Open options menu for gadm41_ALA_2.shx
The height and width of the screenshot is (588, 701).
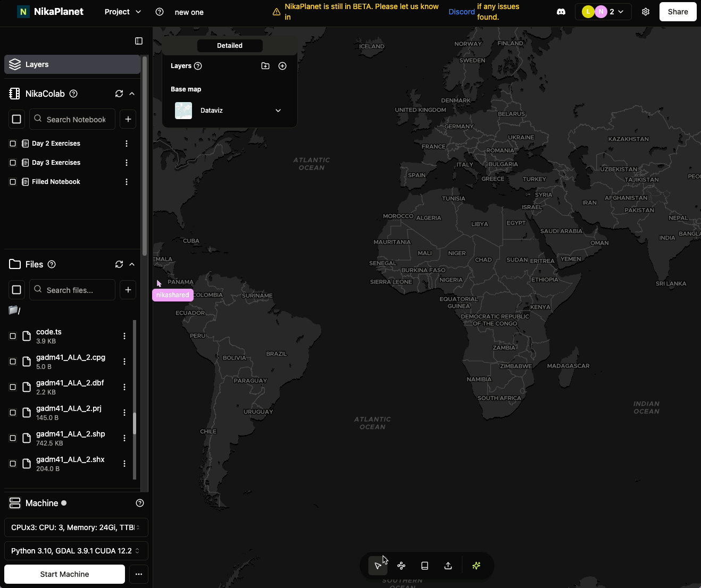pyautogui.click(x=124, y=464)
